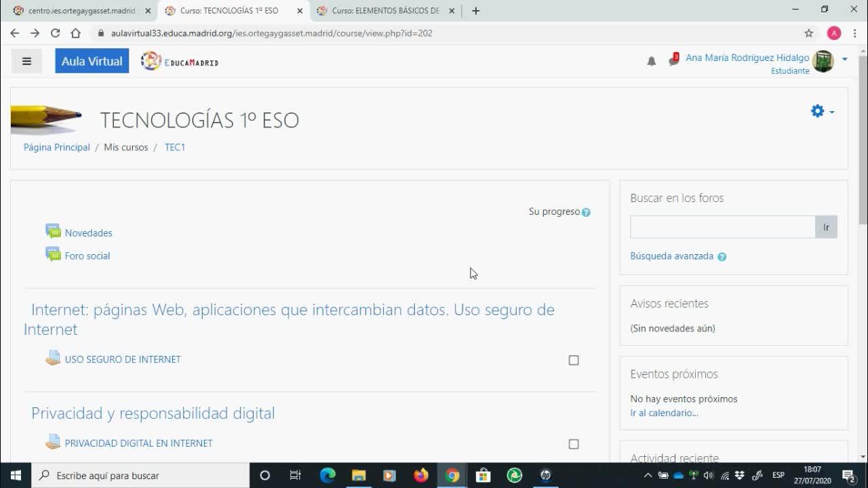Click the taskbar clock and date
This screenshot has height=488, width=868.
(x=812, y=474)
